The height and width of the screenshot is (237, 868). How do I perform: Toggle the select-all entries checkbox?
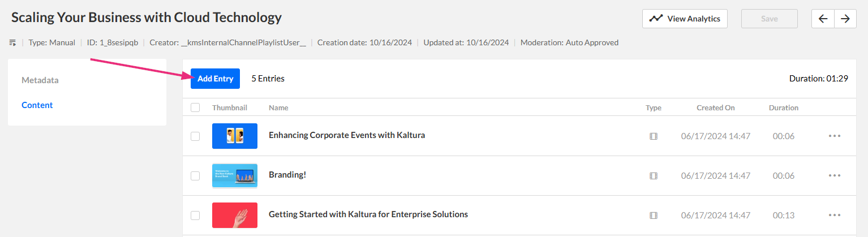tap(195, 107)
